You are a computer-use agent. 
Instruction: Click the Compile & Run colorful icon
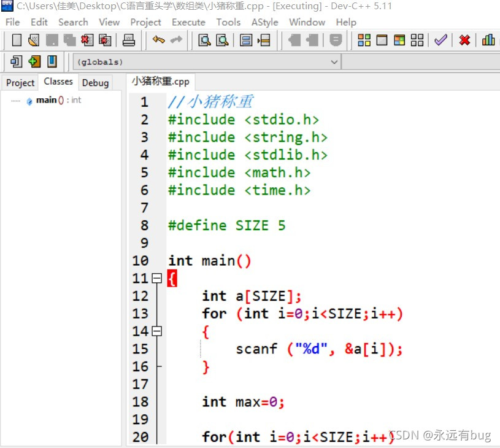[x=399, y=41]
